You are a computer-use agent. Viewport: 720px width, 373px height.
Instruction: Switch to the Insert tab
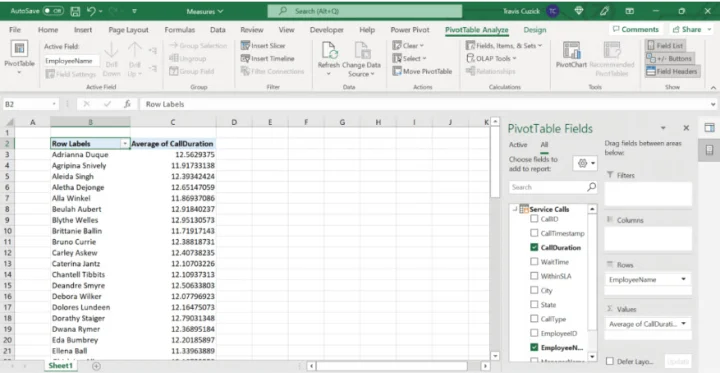point(83,29)
